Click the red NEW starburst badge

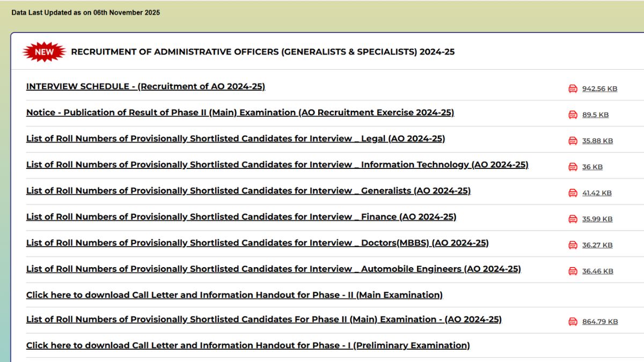(44, 52)
